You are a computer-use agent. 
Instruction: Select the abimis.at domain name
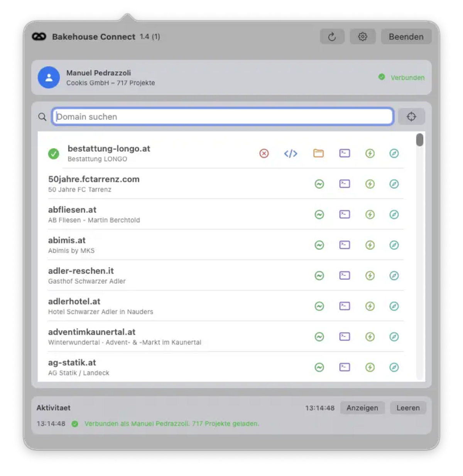(x=67, y=240)
